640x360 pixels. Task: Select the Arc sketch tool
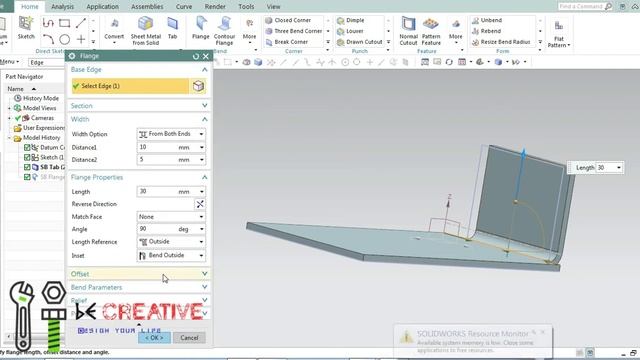click(48, 40)
